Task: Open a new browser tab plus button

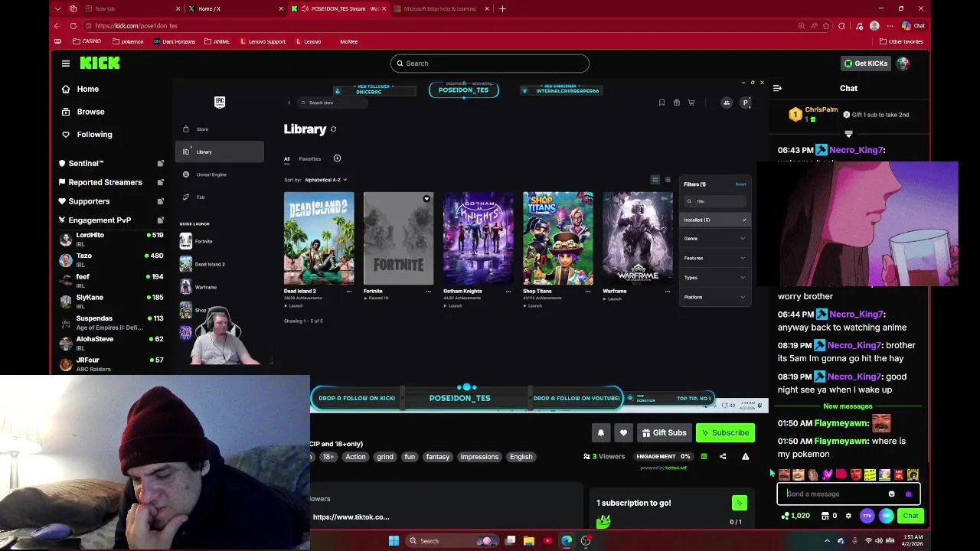Action: 502,9
